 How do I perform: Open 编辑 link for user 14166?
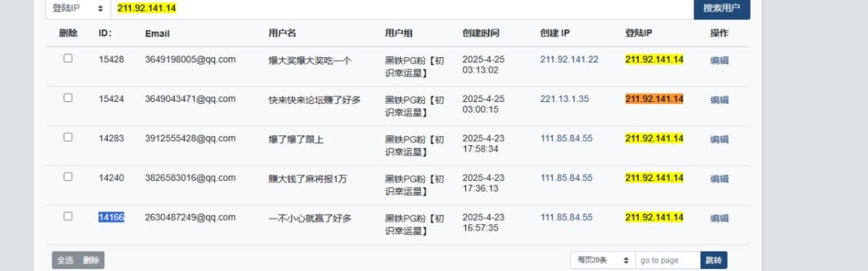pos(719,218)
